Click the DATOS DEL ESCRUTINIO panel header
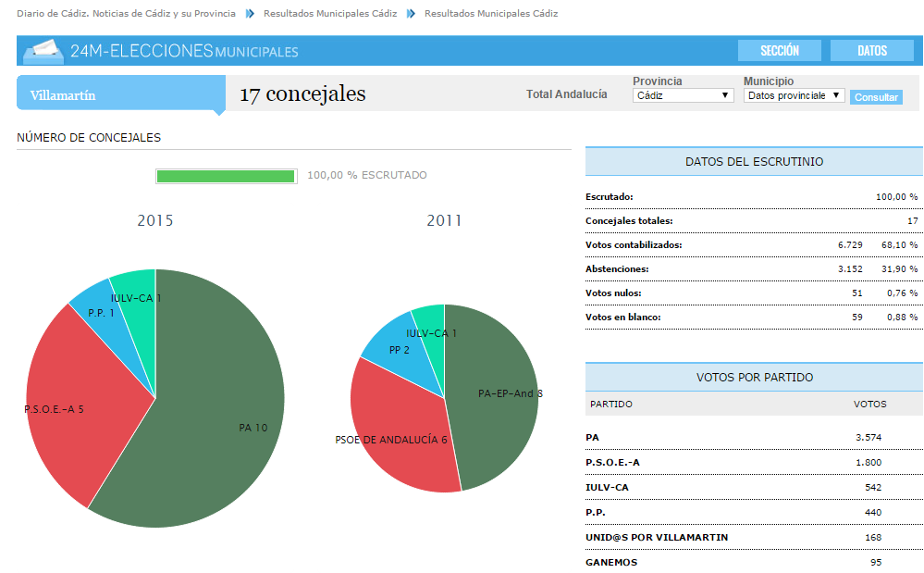Screen dimensions: 924x573 pos(754,161)
